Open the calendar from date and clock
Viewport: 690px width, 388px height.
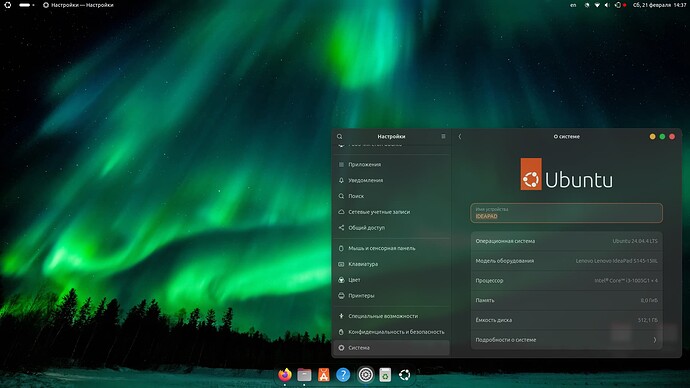pos(659,5)
